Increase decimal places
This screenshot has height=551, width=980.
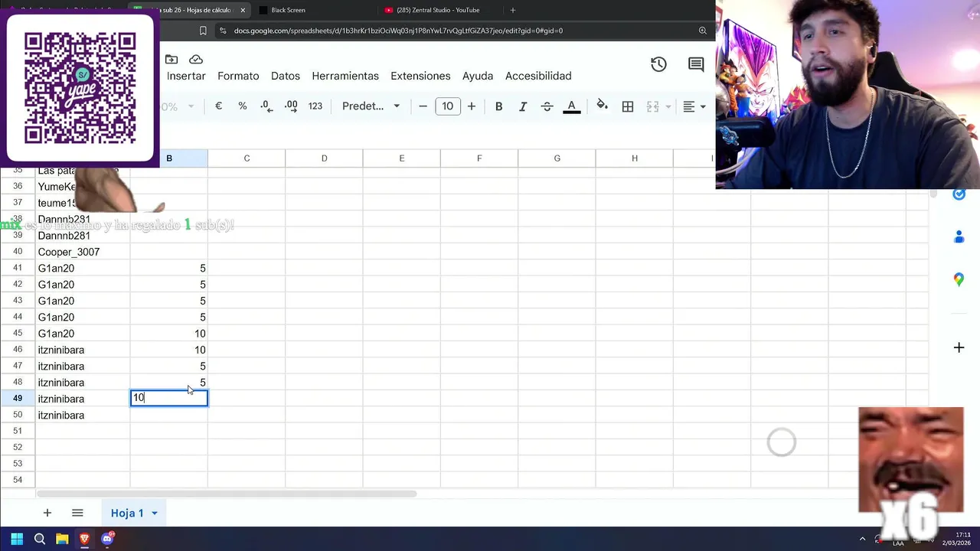coord(291,106)
